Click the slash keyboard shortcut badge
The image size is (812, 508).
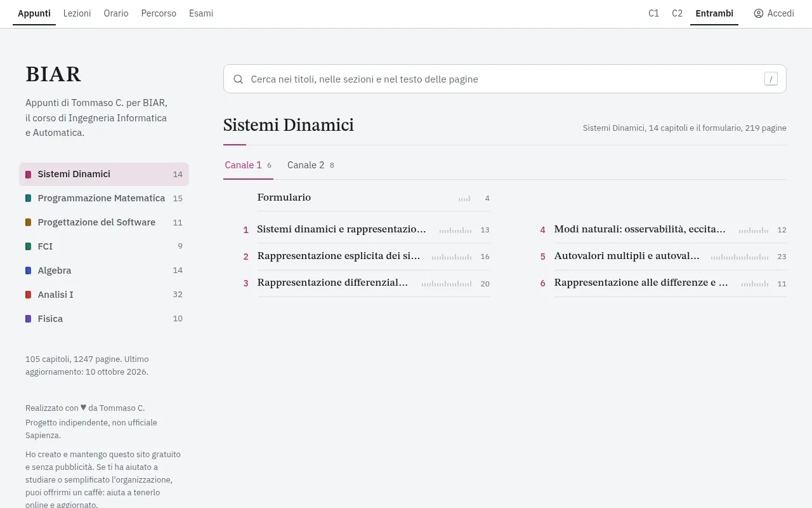point(771,79)
